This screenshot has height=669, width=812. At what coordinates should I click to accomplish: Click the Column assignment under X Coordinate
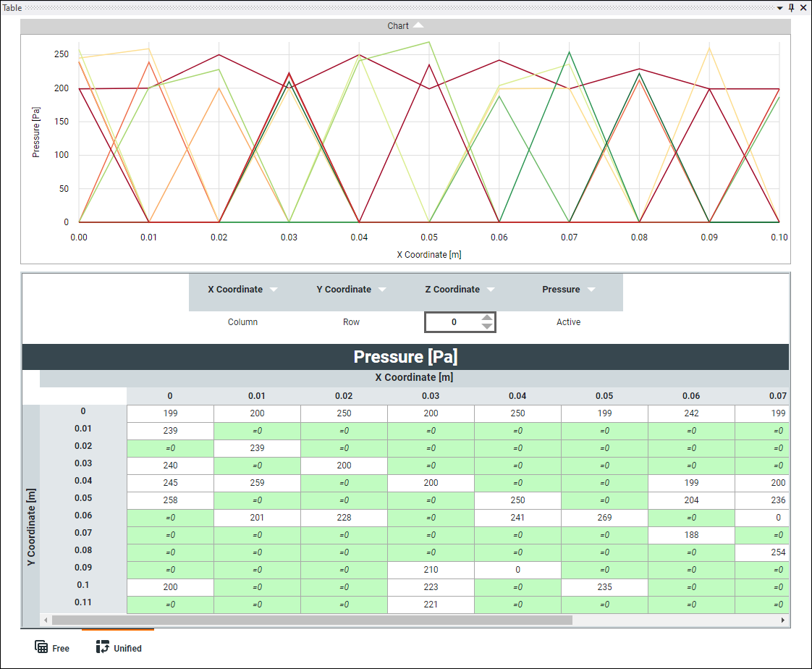point(242,321)
